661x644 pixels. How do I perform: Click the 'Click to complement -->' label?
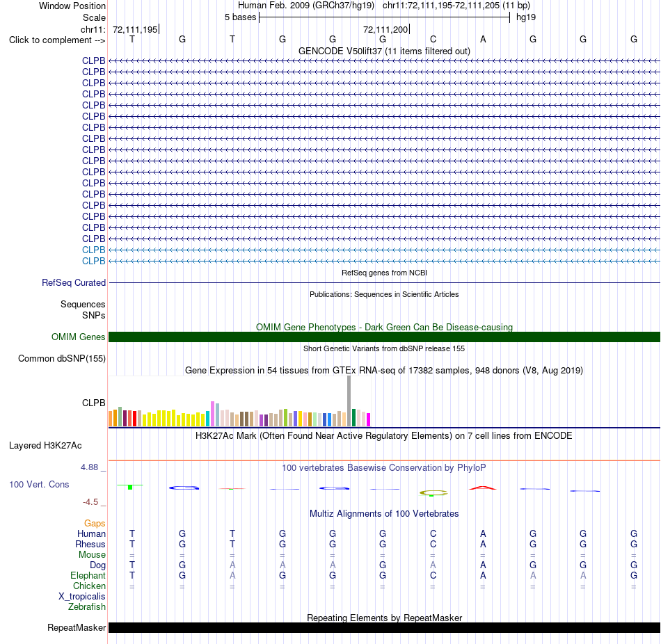pos(57,40)
